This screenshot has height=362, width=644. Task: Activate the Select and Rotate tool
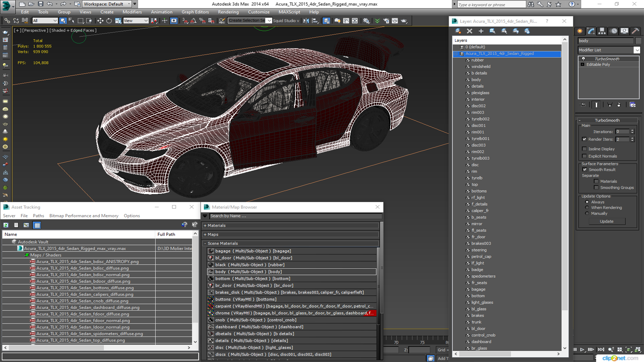pos(109,21)
